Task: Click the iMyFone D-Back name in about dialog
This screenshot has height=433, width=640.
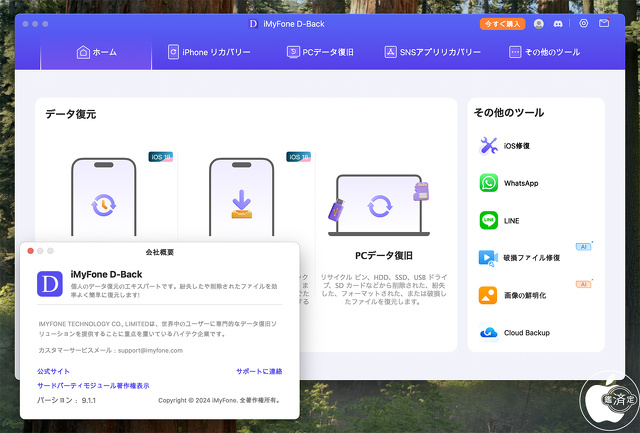Action: [106, 274]
